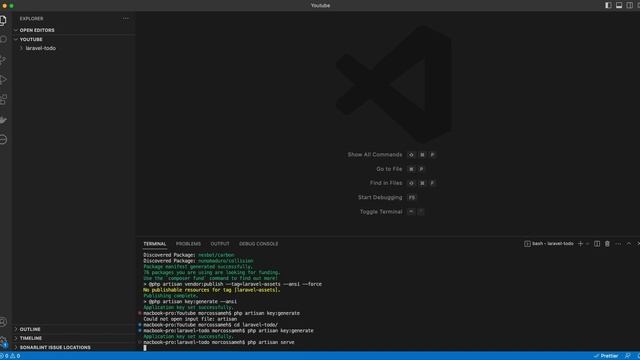Viewport: 640px width, 360px height.
Task: Click 'No publishable resources' terminal line
Action: (212, 290)
